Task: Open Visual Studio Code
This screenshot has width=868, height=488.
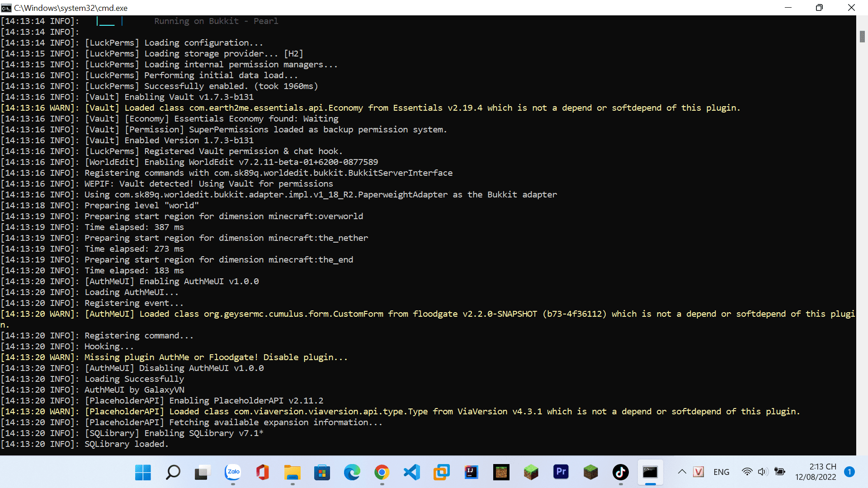Action: (x=412, y=472)
